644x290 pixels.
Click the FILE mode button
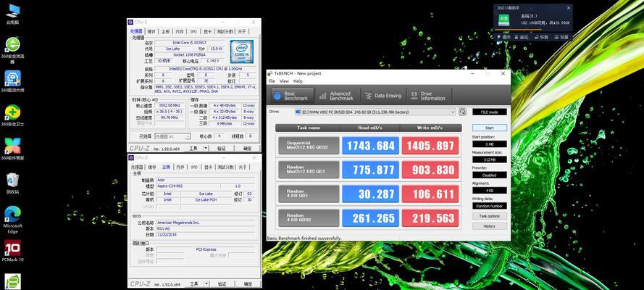point(490,112)
